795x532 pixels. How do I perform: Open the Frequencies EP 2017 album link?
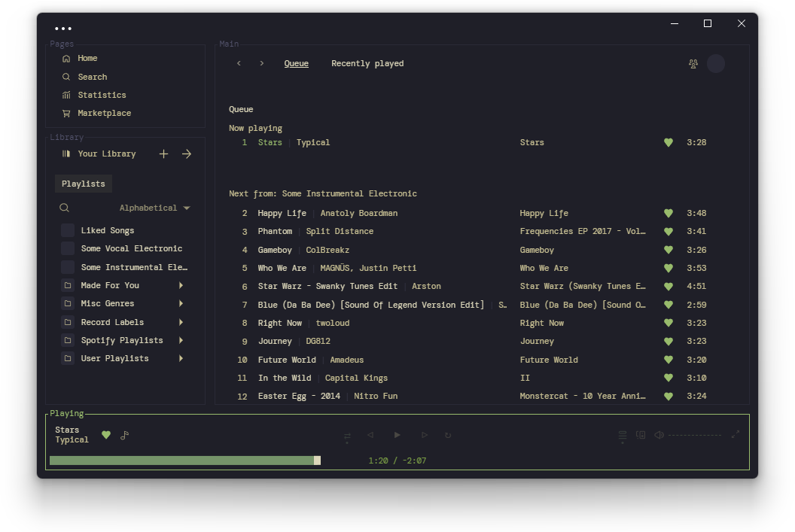583,231
